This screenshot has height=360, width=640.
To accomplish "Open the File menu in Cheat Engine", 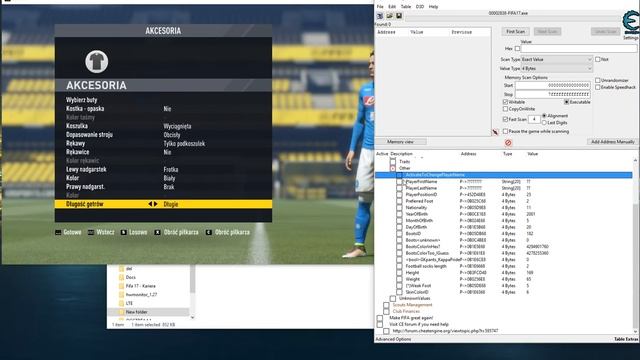I will click(x=380, y=7).
